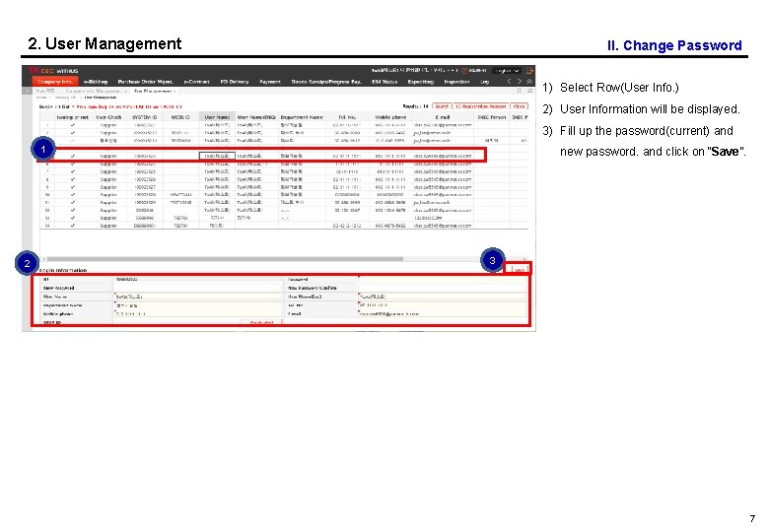Image resolution: width=769 pixels, height=532 pixels.
Task: Open the Expediting menu
Action: (421, 82)
